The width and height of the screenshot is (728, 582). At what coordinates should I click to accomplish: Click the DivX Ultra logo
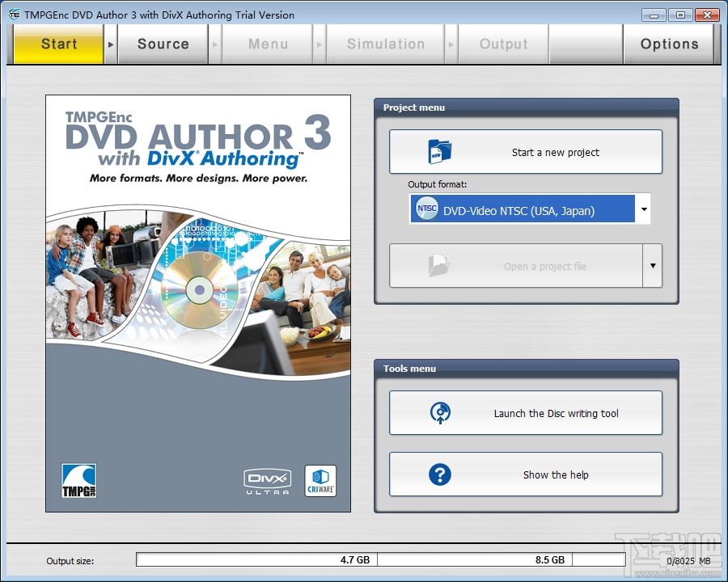pos(268,482)
